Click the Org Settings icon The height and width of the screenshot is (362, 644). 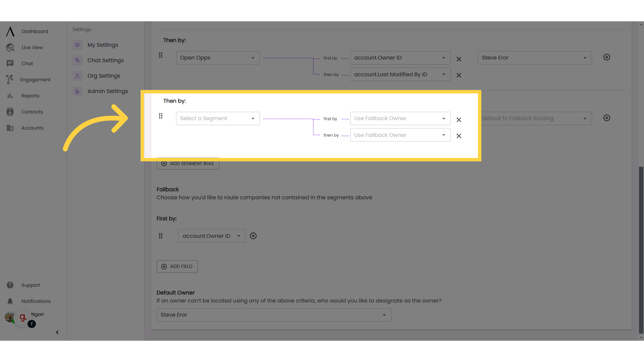(77, 76)
